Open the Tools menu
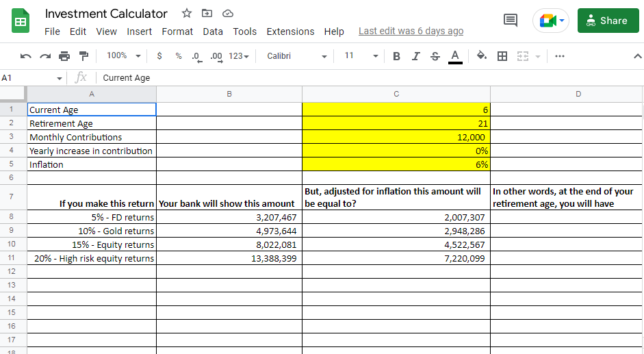Viewport: 644px width, 354px height. [245, 31]
